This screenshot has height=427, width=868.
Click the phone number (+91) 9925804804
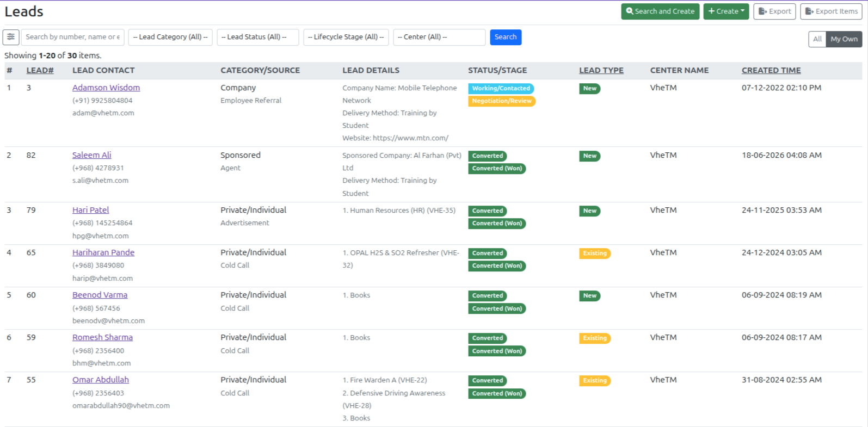pos(102,101)
